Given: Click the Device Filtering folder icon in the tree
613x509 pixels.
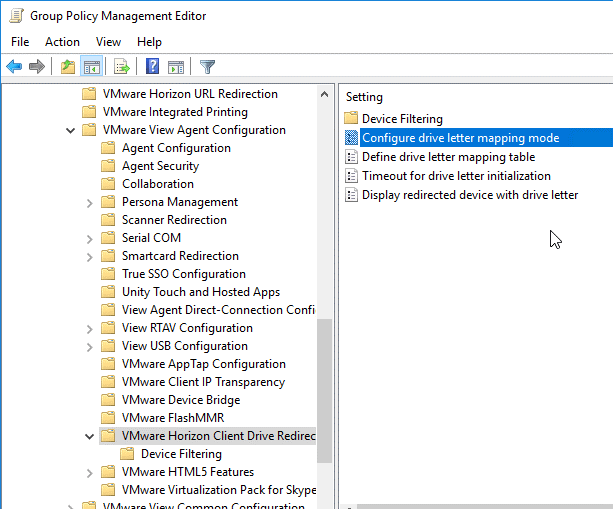Looking at the screenshot, I should click(127, 453).
